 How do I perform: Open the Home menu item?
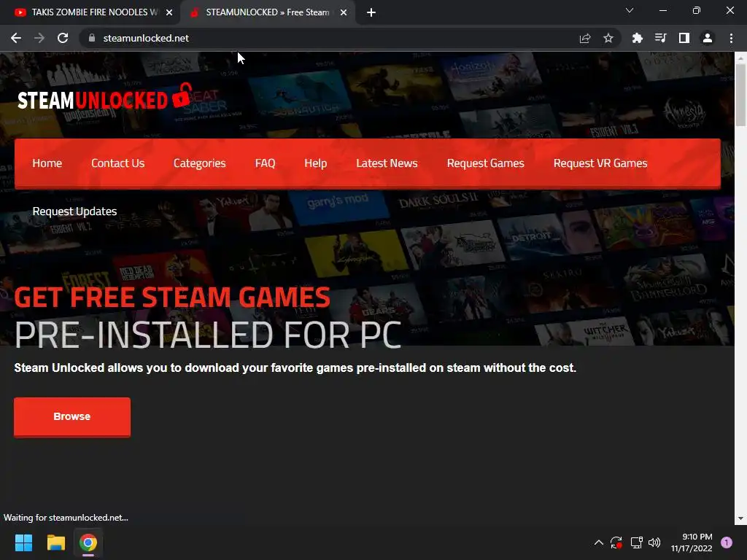pos(47,163)
